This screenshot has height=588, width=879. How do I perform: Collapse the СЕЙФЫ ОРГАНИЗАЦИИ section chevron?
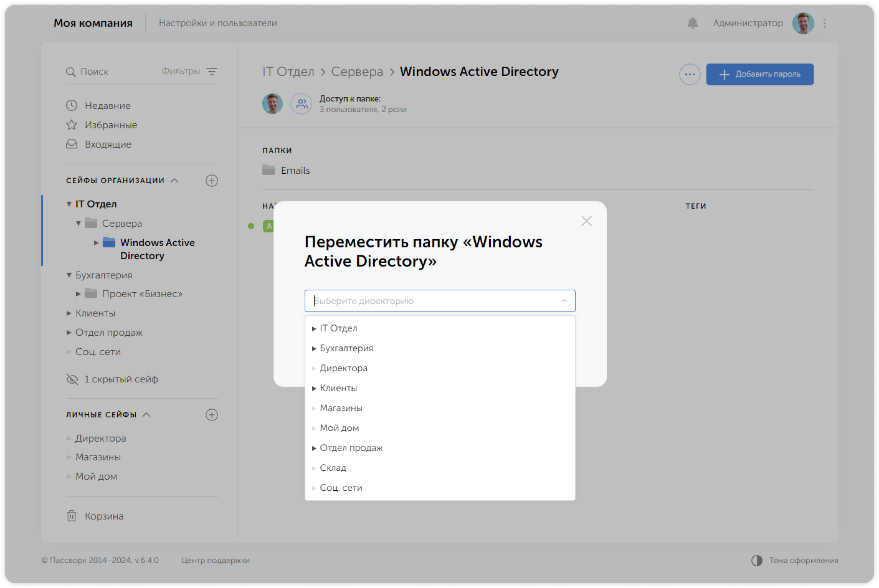pyautogui.click(x=175, y=180)
